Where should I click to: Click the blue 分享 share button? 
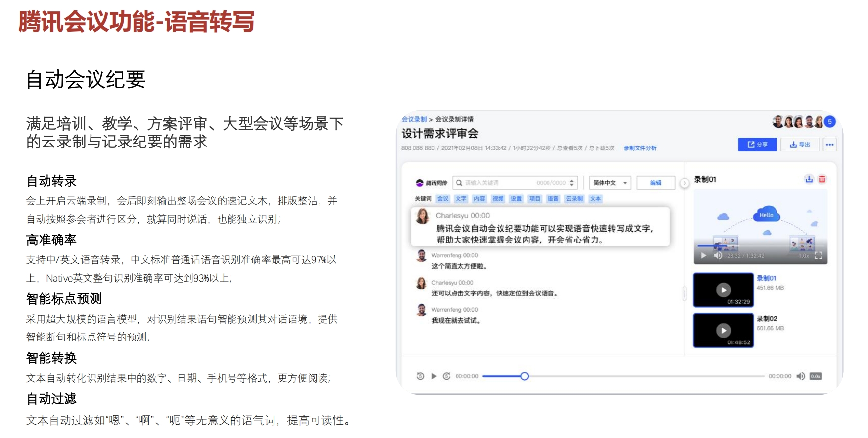click(x=757, y=145)
